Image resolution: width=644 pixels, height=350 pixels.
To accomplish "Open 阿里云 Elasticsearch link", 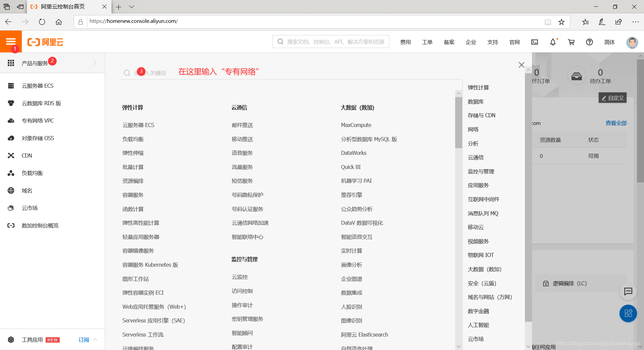I will click(364, 335).
